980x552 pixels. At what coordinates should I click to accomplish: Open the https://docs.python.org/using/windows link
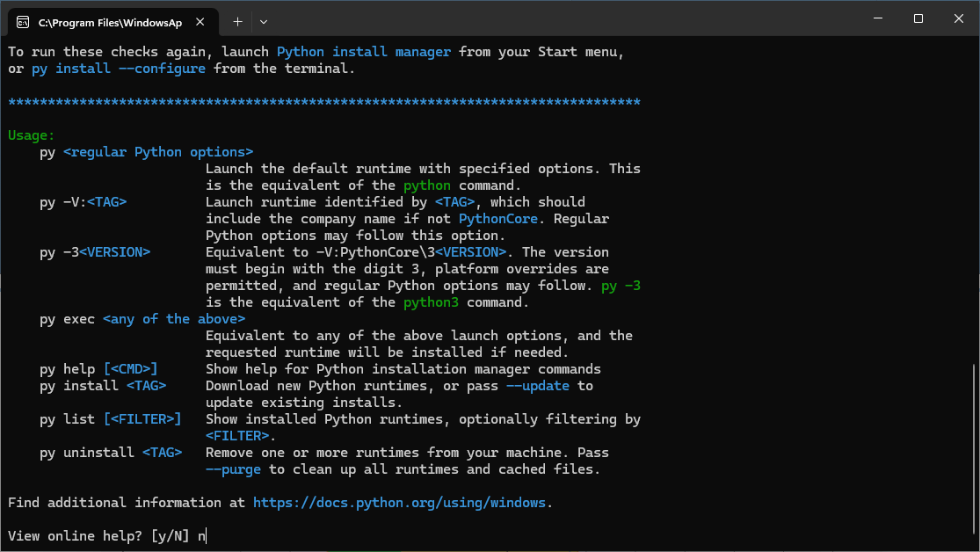pos(399,503)
